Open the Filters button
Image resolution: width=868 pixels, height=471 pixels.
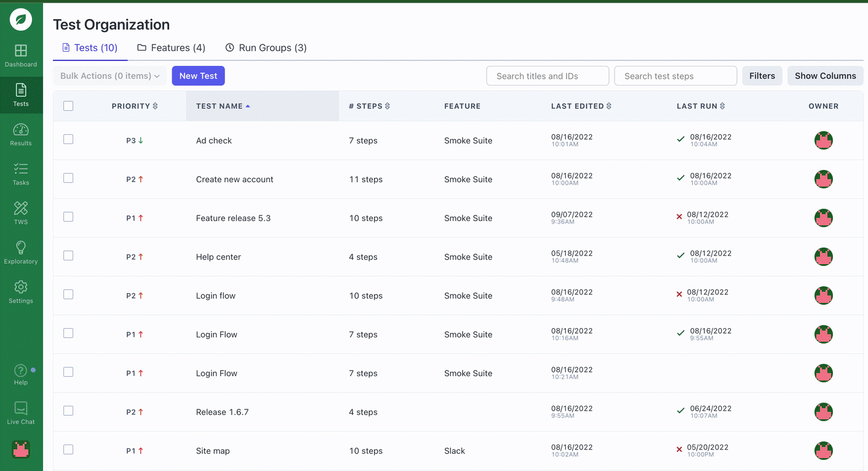click(762, 76)
